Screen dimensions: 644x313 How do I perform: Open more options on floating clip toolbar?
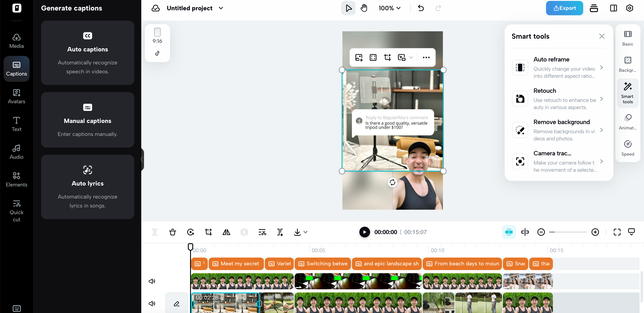click(426, 57)
